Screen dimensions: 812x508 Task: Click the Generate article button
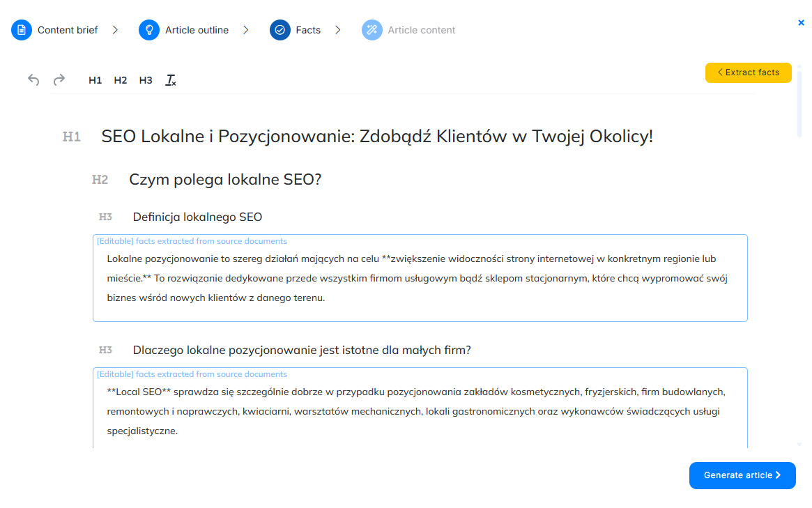click(x=742, y=475)
